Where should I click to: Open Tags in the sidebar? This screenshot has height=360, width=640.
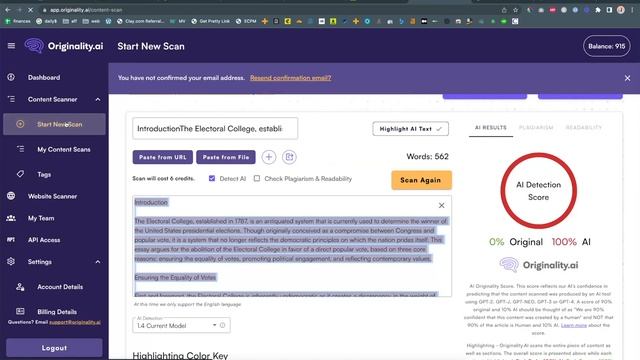[44, 174]
